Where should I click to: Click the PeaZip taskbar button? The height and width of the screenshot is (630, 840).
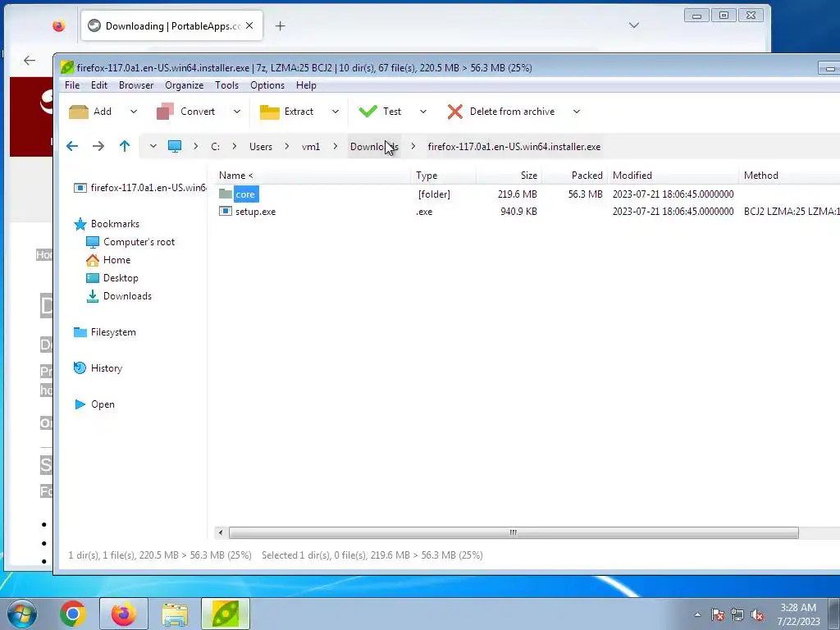(226, 614)
